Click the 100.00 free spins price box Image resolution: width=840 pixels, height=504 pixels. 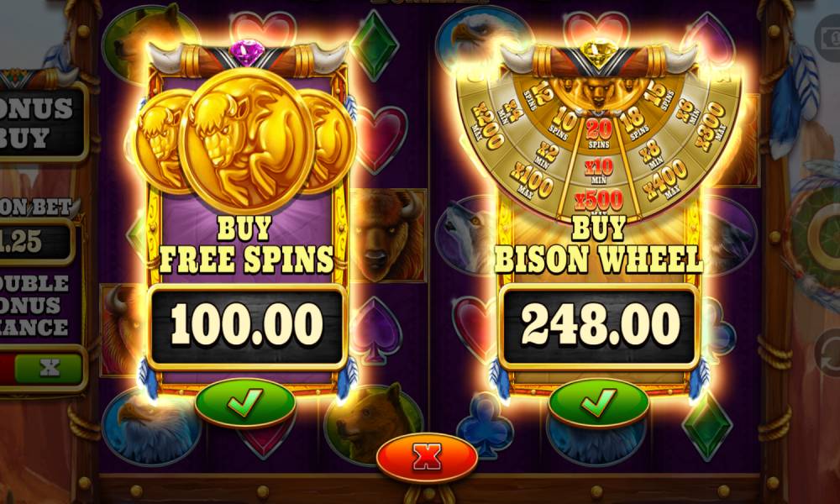[247, 326]
